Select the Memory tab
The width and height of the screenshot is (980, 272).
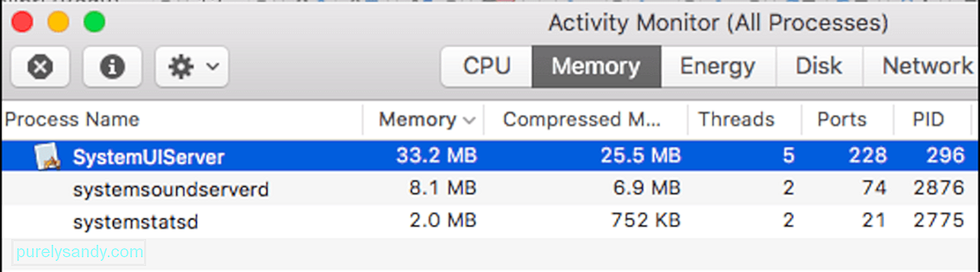click(596, 66)
